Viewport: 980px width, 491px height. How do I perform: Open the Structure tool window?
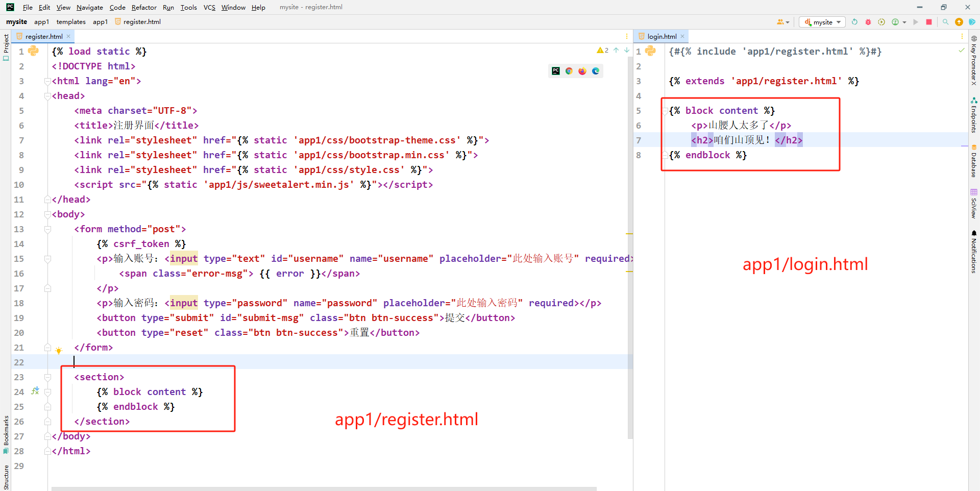pyautogui.click(x=6, y=477)
